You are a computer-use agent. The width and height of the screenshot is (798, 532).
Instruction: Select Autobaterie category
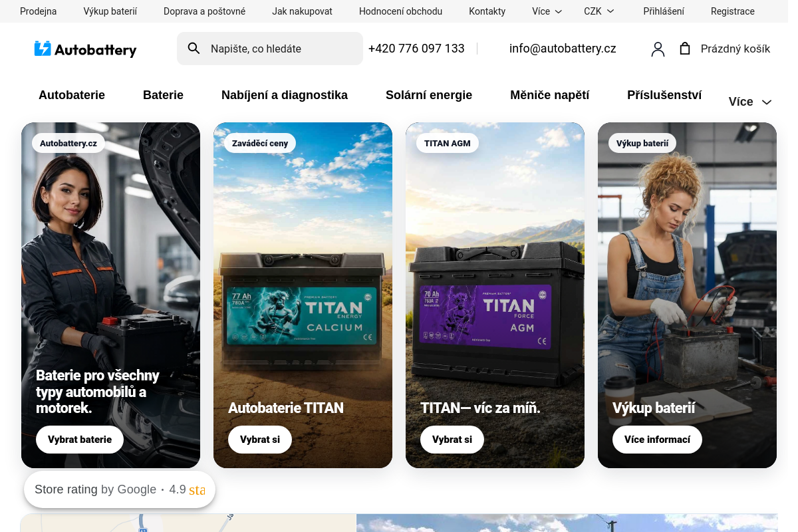pos(72,95)
